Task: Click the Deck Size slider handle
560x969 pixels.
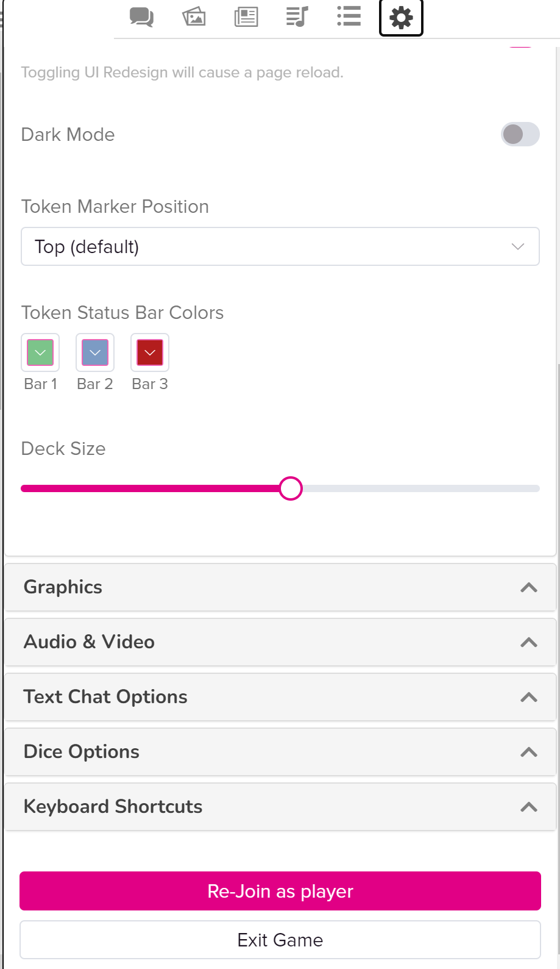Action: tap(291, 488)
